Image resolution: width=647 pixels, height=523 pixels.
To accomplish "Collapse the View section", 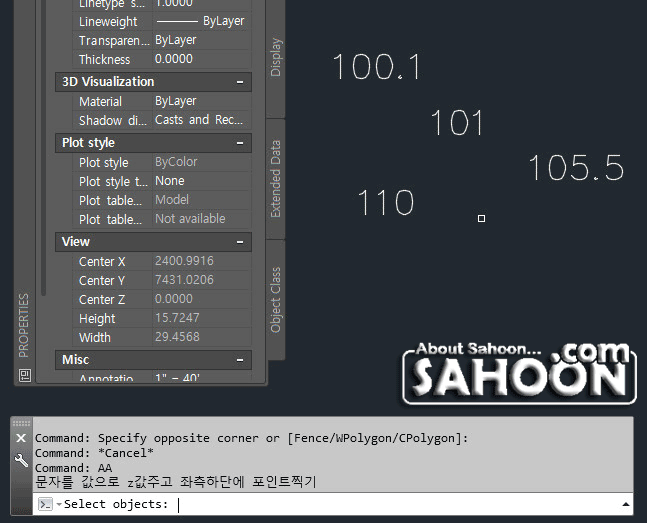I will tap(240, 242).
